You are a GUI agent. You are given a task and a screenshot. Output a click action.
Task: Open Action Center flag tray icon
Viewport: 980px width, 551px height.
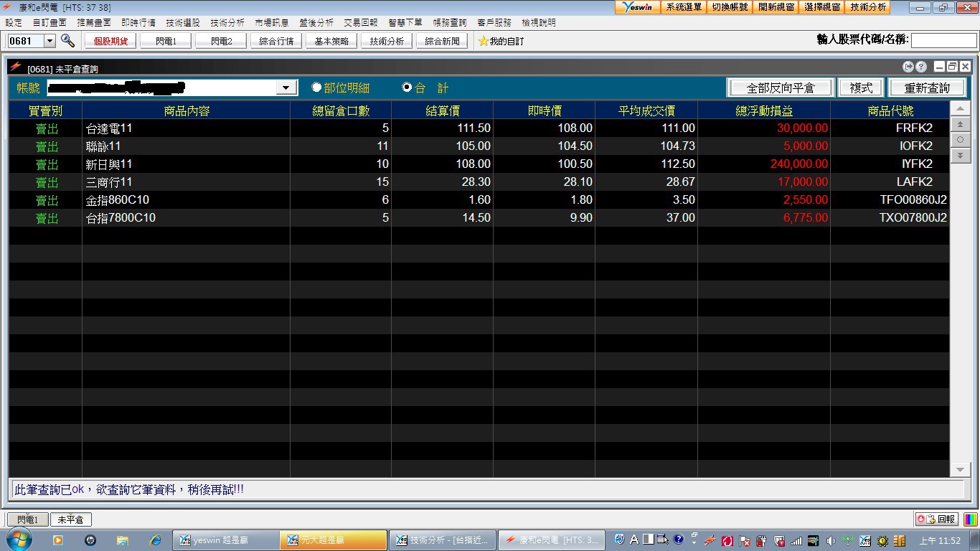(745, 541)
